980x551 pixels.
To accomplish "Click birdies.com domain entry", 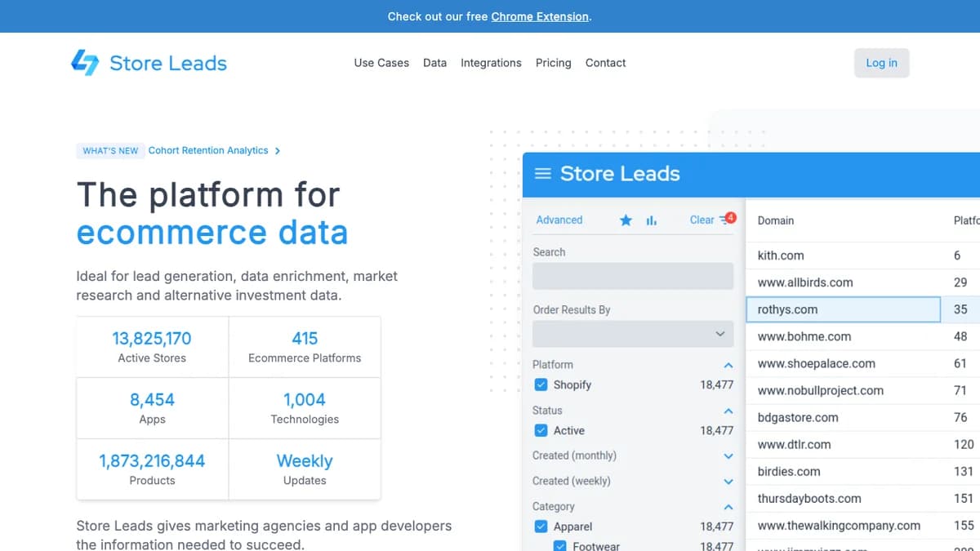I will (x=789, y=471).
